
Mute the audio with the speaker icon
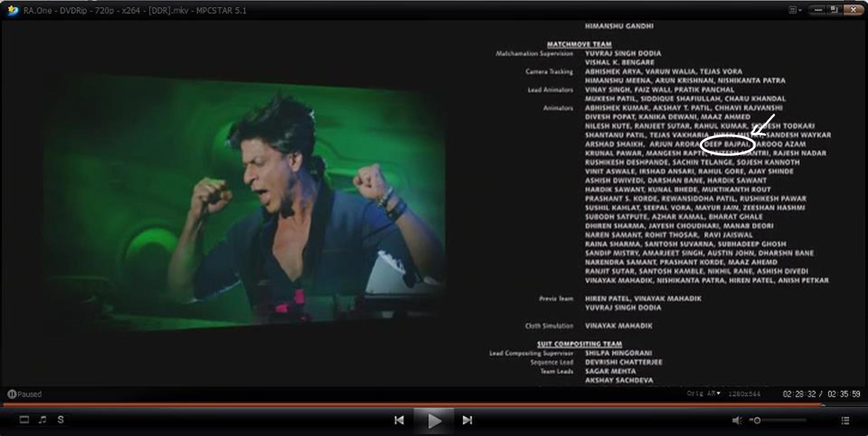pyautogui.click(x=737, y=420)
